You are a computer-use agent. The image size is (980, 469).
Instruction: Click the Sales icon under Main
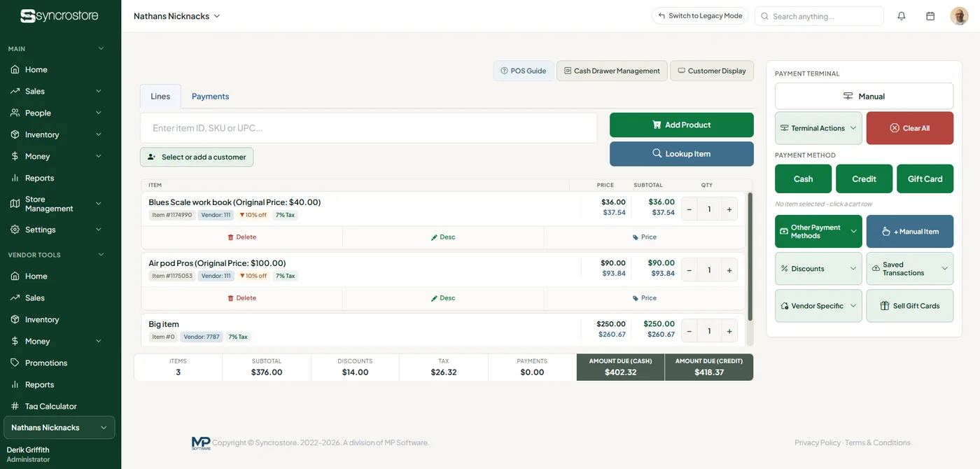pyautogui.click(x=15, y=91)
